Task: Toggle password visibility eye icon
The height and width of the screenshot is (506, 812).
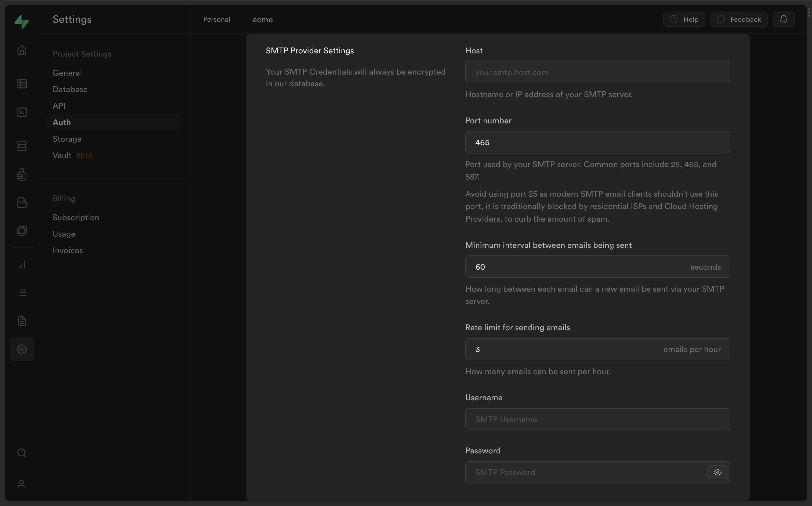Action: coord(717,472)
